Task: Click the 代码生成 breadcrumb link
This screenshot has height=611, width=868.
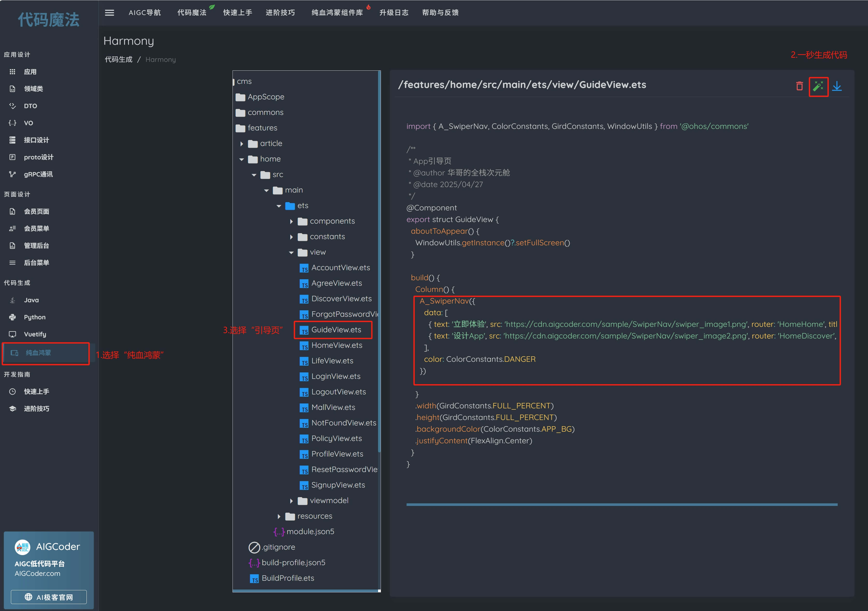Action: (118, 59)
